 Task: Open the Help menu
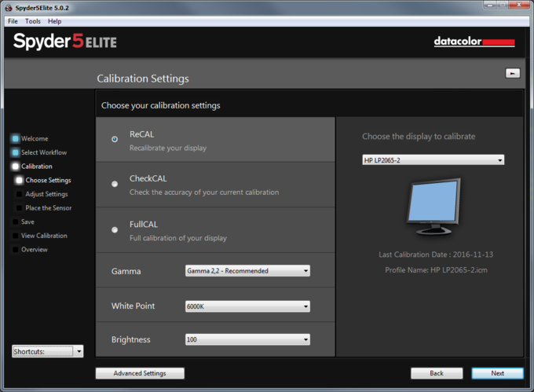pos(54,21)
